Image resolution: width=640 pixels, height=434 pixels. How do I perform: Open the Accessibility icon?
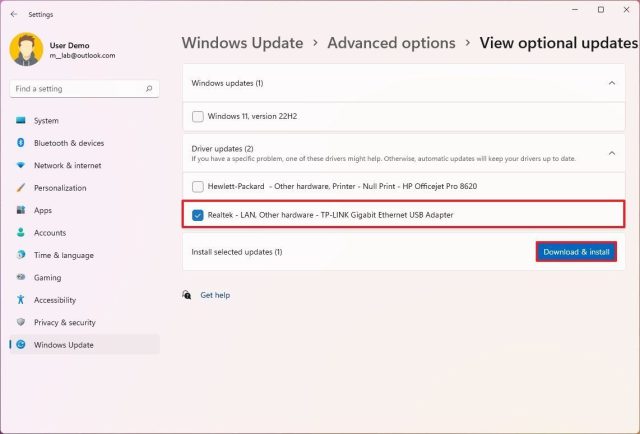point(20,300)
